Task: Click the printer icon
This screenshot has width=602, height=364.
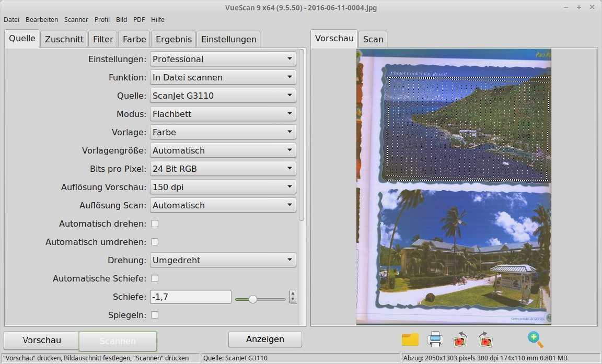Action: (435, 339)
